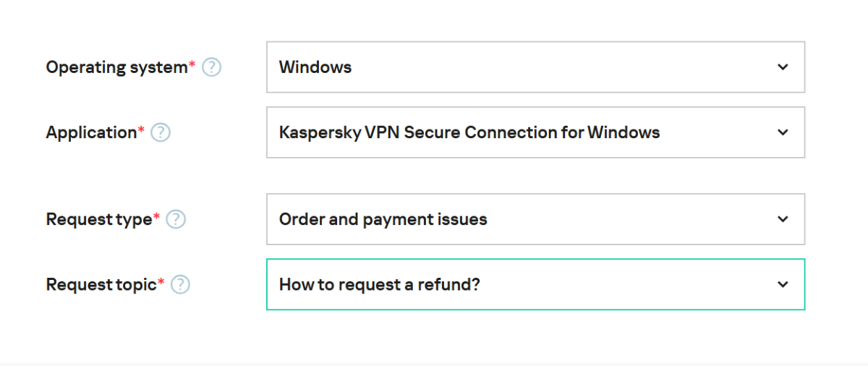This screenshot has height=366, width=868.
Task: Click the 'Request topic' label text
Action: coord(101,284)
